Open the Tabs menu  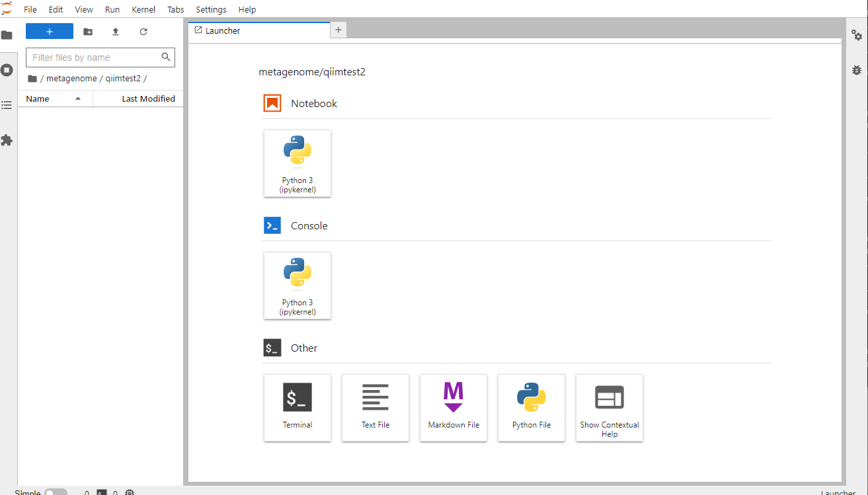click(x=176, y=9)
